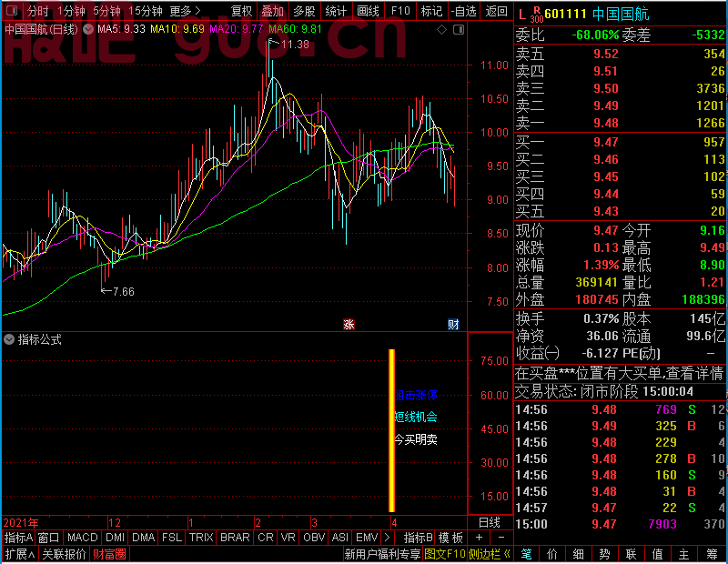728x564 pixels.
Task: Switch indicator to TRIX
Action: [x=201, y=538]
